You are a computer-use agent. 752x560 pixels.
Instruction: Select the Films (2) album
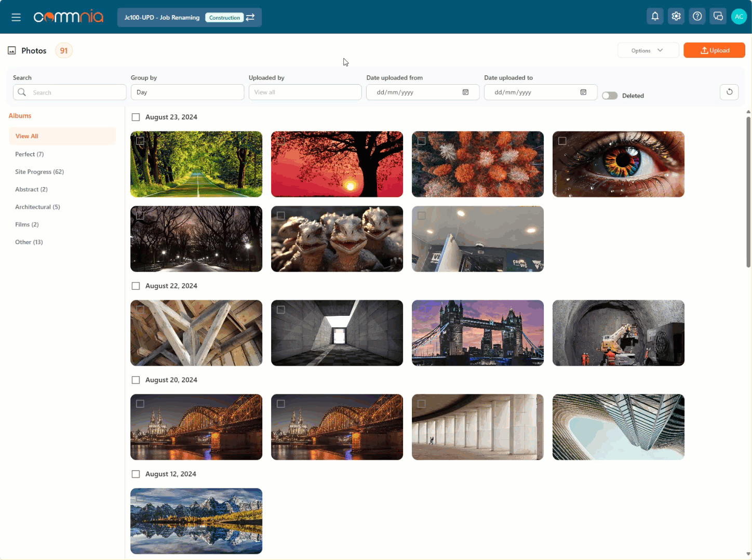tap(27, 225)
